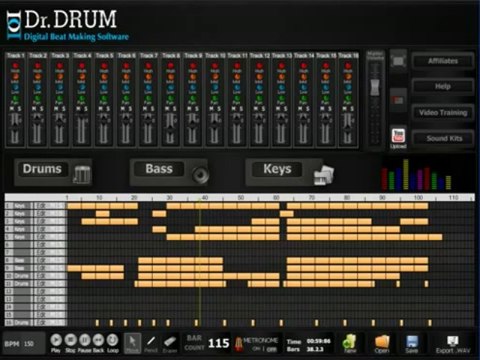Viewport: 480px width, 360px height.
Task: Go back with the Back transport button
Action: [98, 340]
